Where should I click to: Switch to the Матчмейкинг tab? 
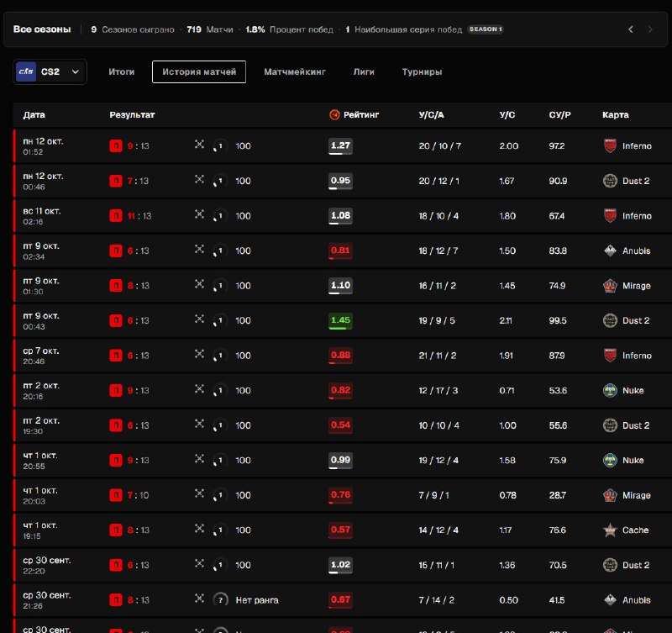(295, 71)
